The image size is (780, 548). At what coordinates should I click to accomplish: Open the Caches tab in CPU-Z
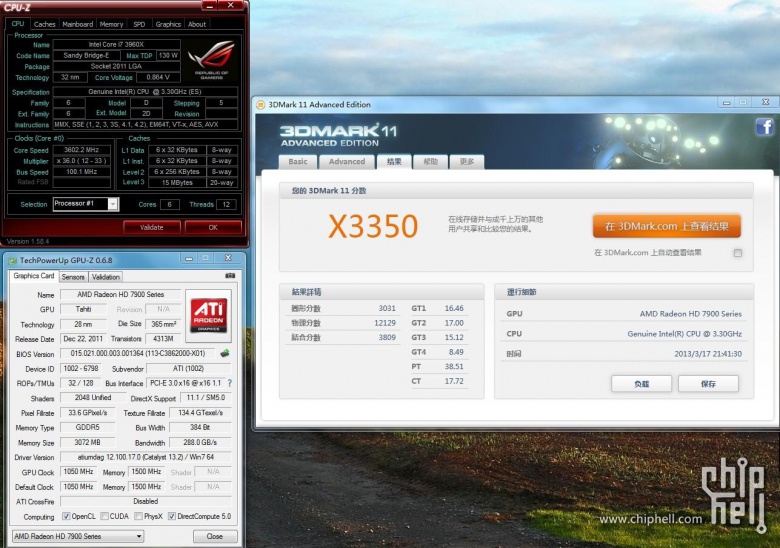(44, 24)
